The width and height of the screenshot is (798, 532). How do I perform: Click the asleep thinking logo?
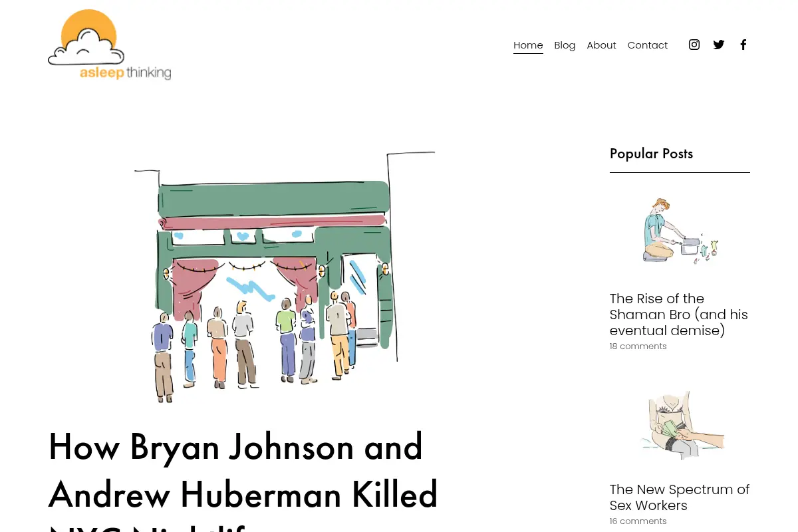point(110,45)
